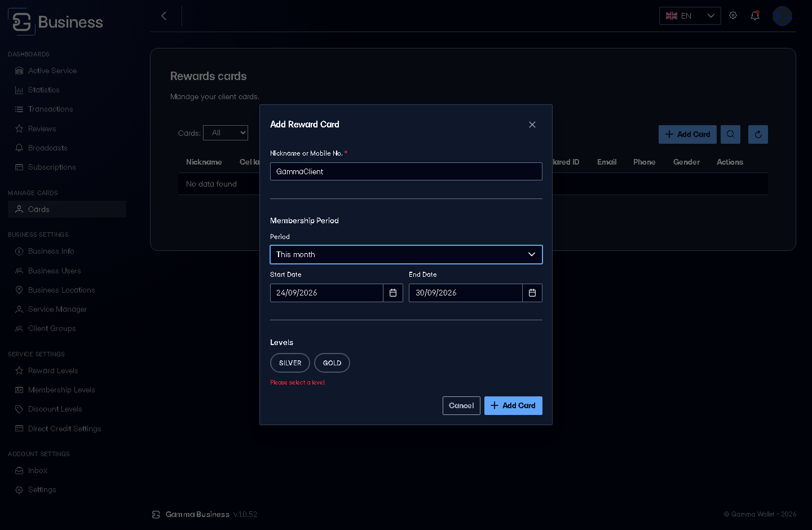Image resolution: width=812 pixels, height=530 pixels.
Task: Expand the Period dropdown showing This month
Action: [x=406, y=254]
